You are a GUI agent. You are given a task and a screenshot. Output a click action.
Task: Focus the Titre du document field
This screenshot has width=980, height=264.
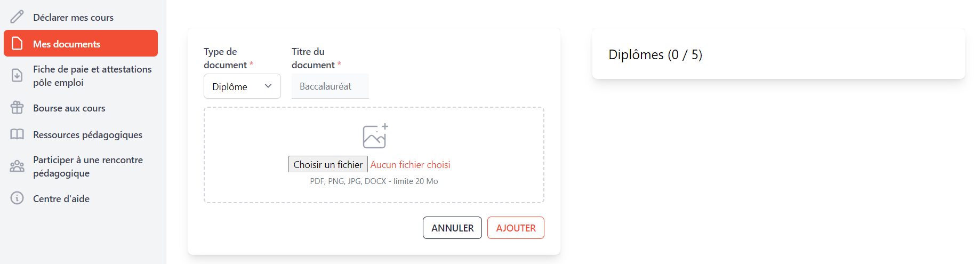point(330,86)
